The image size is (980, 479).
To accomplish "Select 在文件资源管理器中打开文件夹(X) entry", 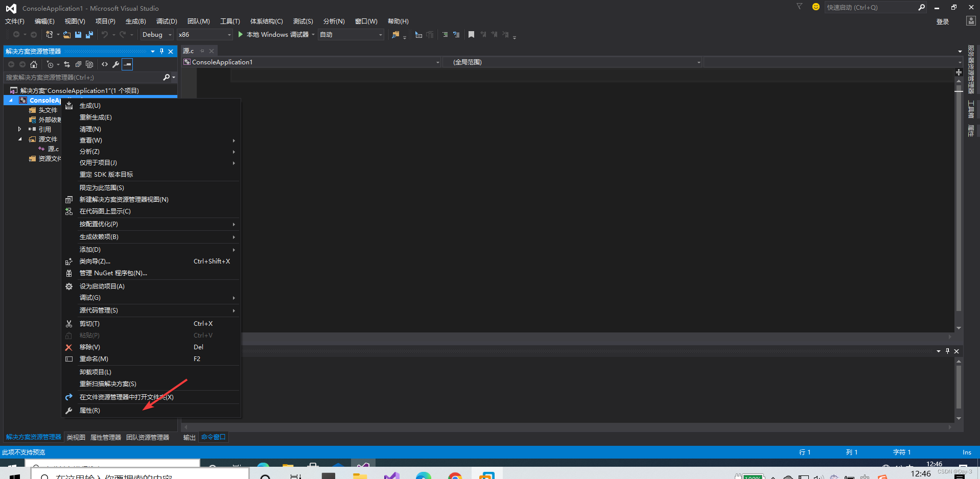I will [x=151, y=397].
